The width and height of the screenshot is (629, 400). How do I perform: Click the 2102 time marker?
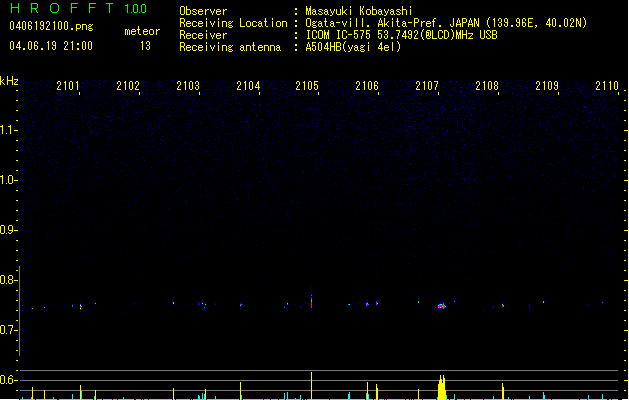[128, 85]
